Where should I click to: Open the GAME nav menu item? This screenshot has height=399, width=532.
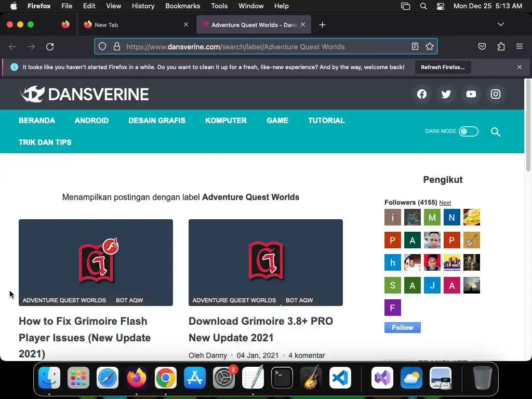277,121
